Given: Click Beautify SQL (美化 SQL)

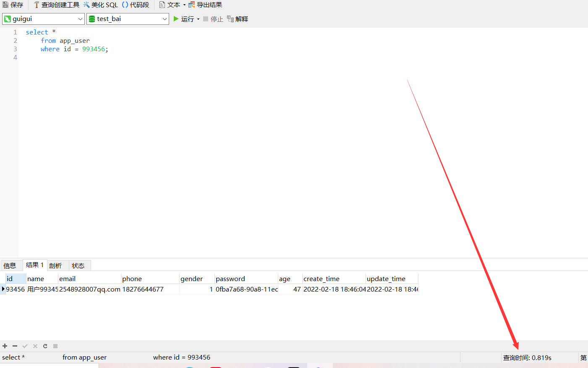Looking at the screenshot, I should pyautogui.click(x=101, y=5).
